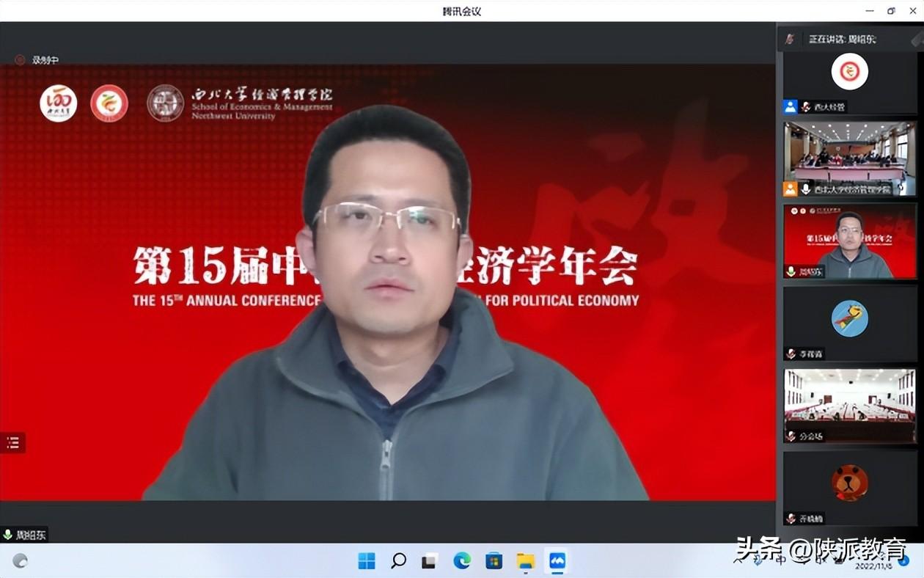Screen dimensions: 924x578
Task: Click the mic icon on conference room video tile
Action: click(806, 189)
